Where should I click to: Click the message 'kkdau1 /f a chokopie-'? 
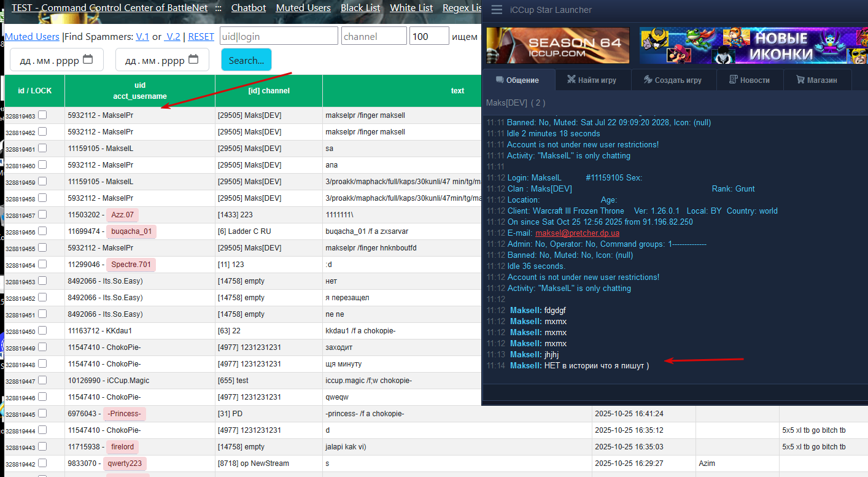tap(360, 331)
